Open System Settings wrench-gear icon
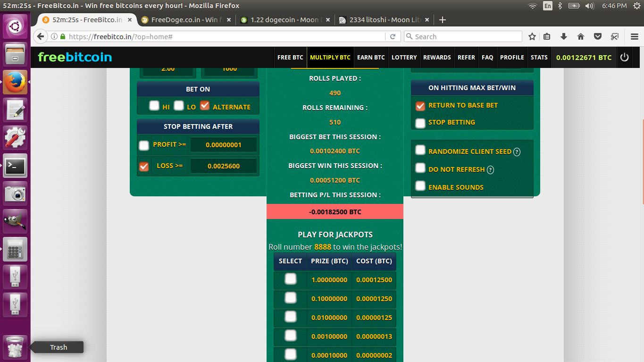644x362 pixels. (16, 138)
